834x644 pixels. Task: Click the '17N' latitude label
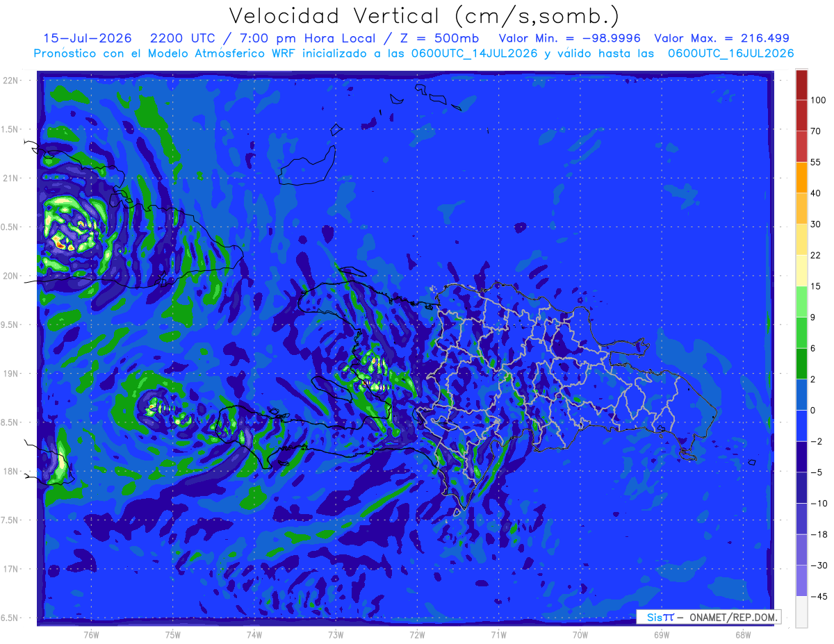[11, 569]
